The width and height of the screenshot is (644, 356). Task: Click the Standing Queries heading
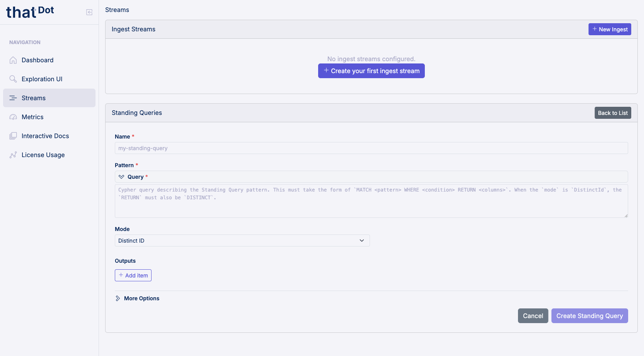pos(137,113)
